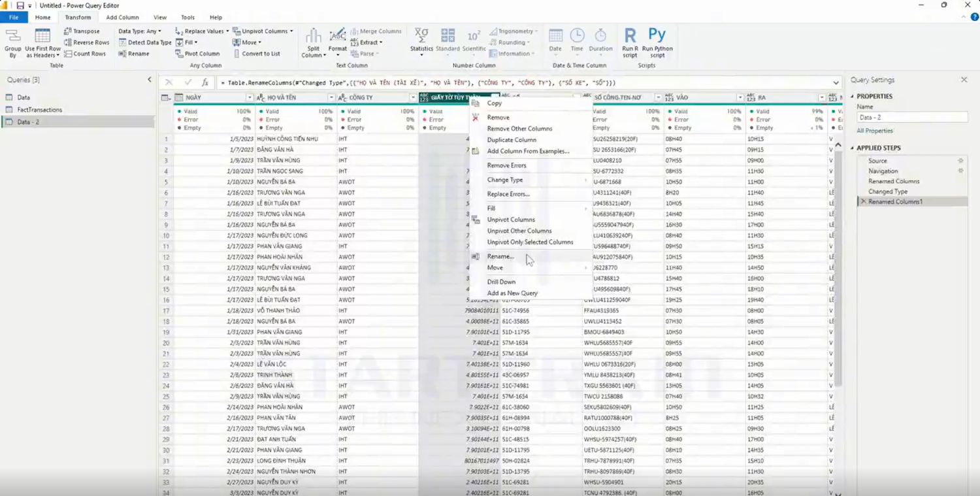Screen dimensions: 980x496
Task: Click the Reverse Rows icon
Action: tap(68, 42)
